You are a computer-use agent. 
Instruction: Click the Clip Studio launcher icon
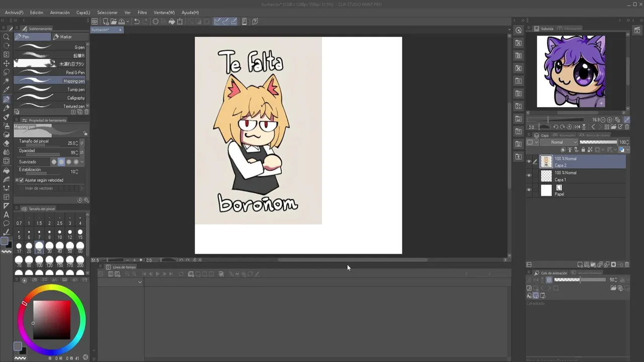pos(95,21)
